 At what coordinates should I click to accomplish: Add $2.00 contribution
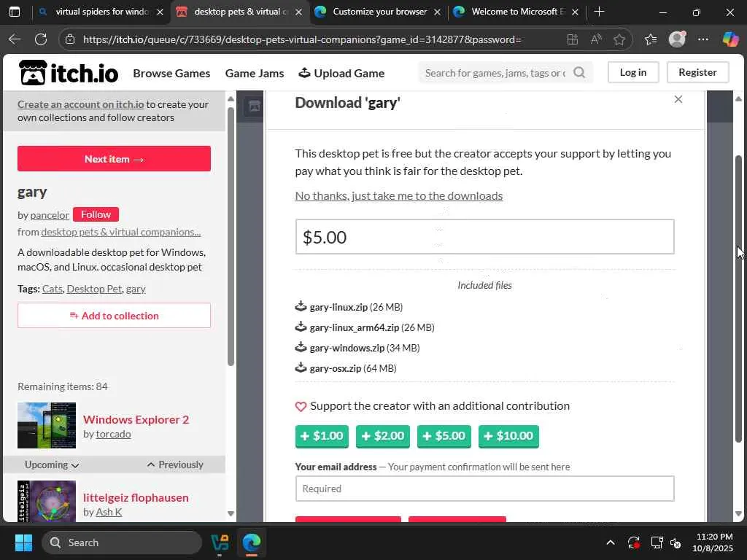[x=382, y=436]
